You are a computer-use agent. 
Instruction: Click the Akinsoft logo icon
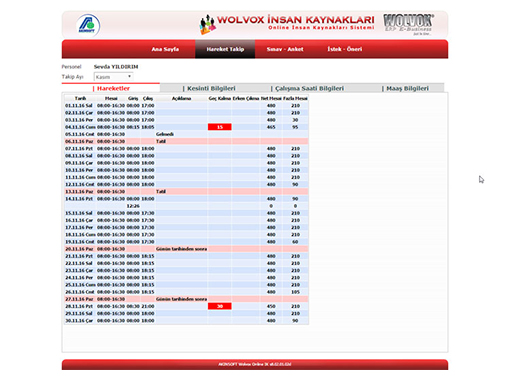coord(88,25)
